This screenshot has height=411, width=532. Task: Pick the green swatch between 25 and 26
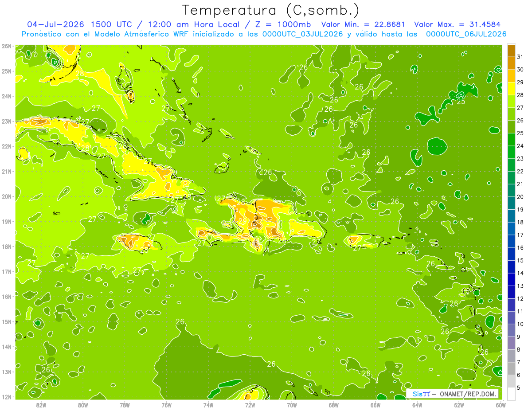pos(511,127)
